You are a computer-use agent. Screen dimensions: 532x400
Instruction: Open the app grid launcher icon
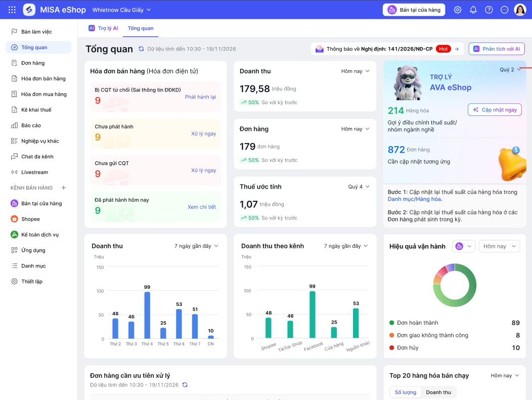[12, 10]
